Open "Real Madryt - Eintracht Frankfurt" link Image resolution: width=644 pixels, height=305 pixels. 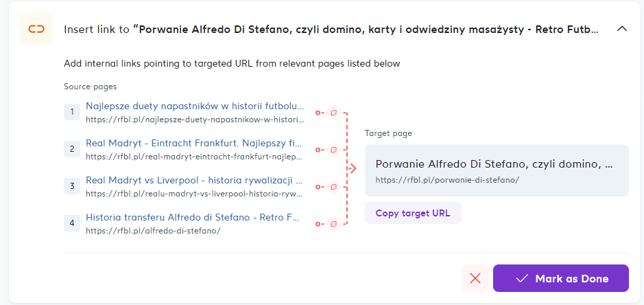(194, 144)
